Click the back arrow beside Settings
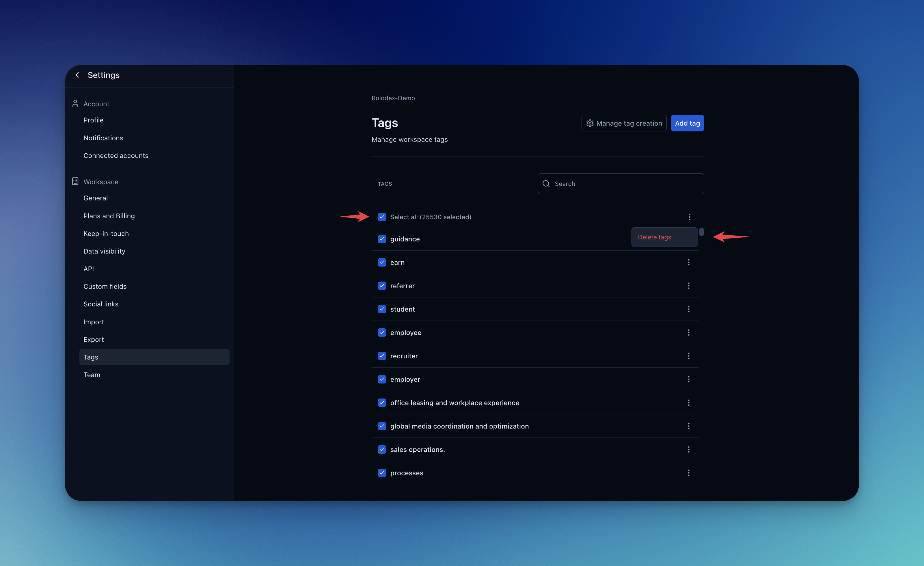Screen dimensions: 924x566 coord(77,75)
